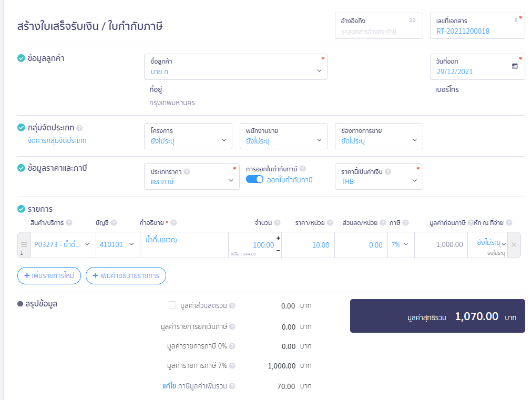
Task: Click the address text กรุงเทพมหานคร
Action: 172,103
